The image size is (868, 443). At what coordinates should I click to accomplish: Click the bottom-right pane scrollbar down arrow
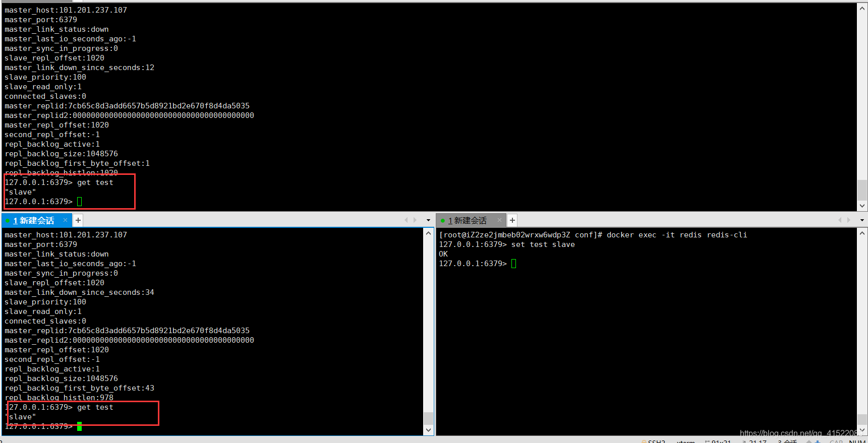coord(862,430)
